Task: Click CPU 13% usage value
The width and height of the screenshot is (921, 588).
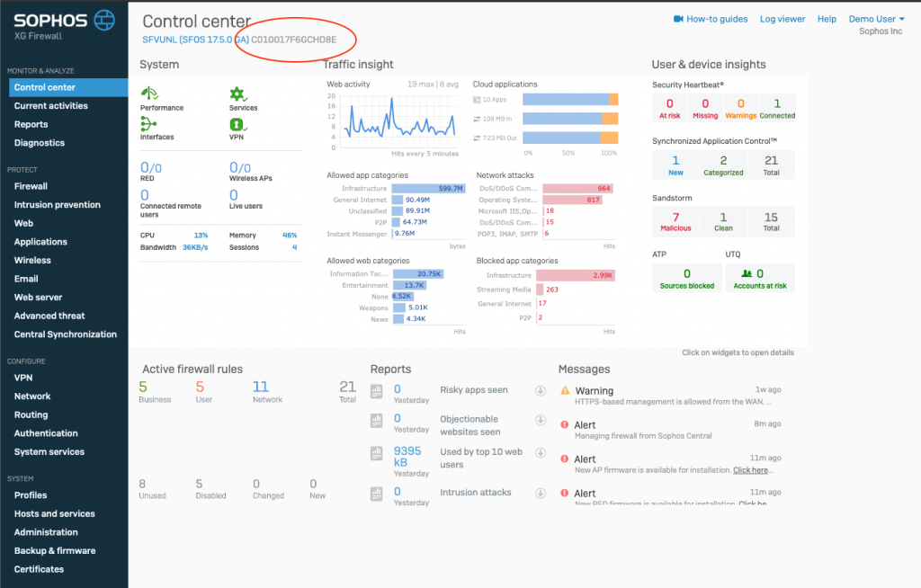Action: click(201, 235)
